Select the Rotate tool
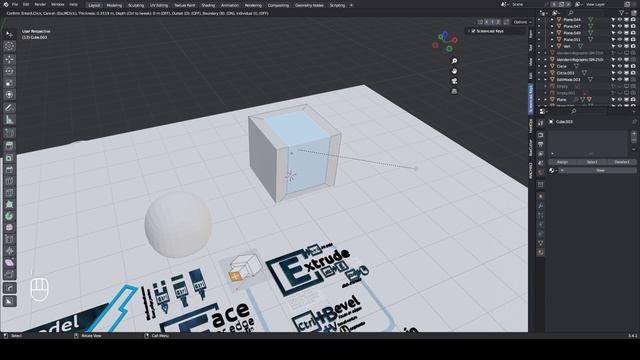 point(9,71)
